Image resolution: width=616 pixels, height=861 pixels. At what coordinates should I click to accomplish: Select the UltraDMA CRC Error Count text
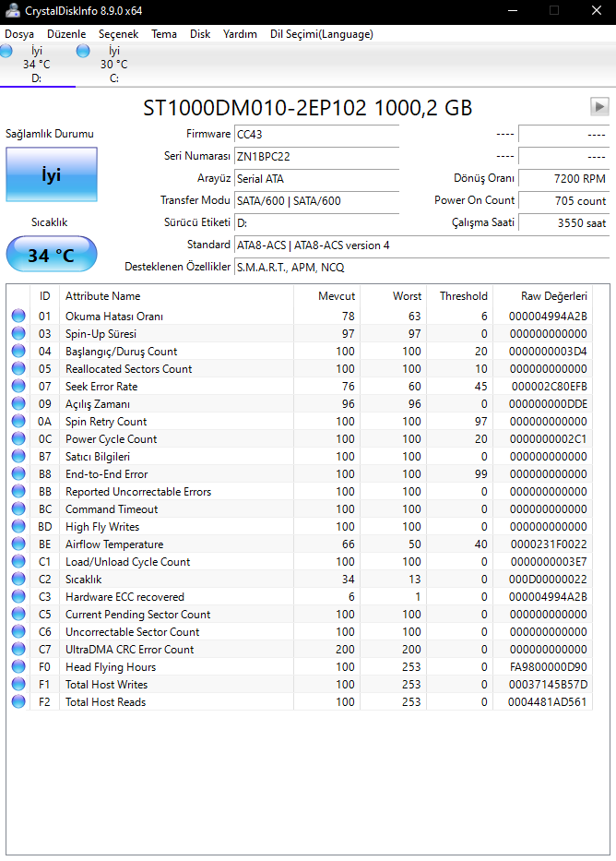click(x=129, y=650)
